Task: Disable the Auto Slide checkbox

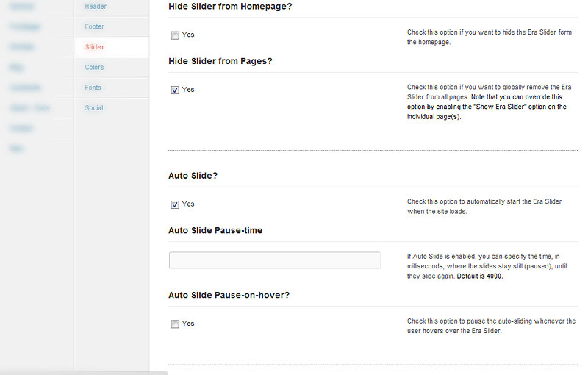Action: point(175,204)
